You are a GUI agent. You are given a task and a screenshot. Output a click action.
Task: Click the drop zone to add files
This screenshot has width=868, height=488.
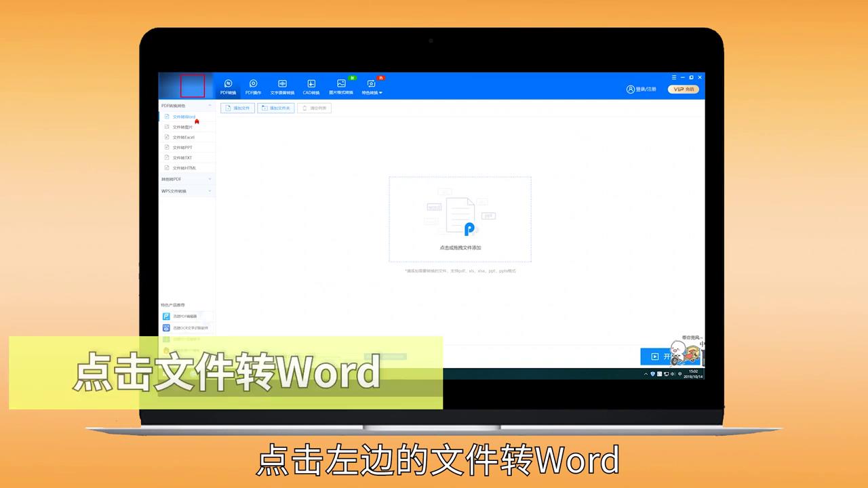point(460,219)
